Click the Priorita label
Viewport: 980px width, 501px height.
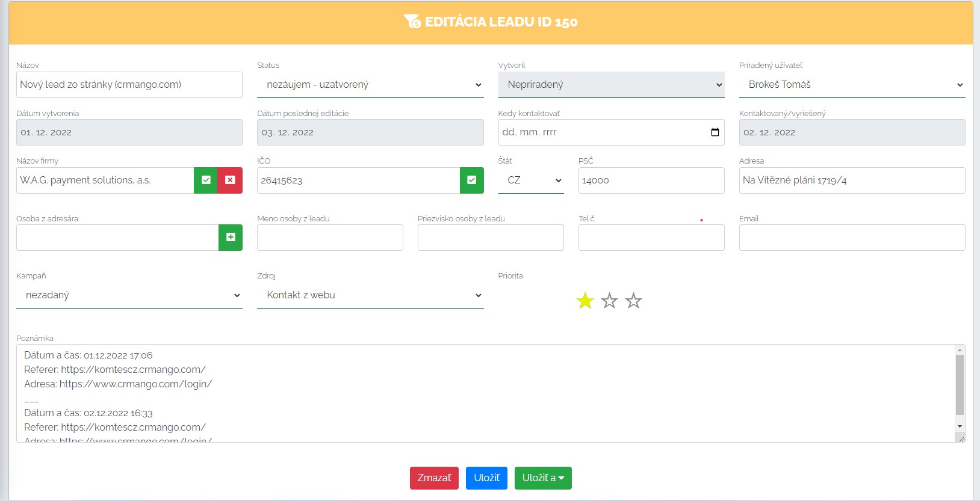510,276
